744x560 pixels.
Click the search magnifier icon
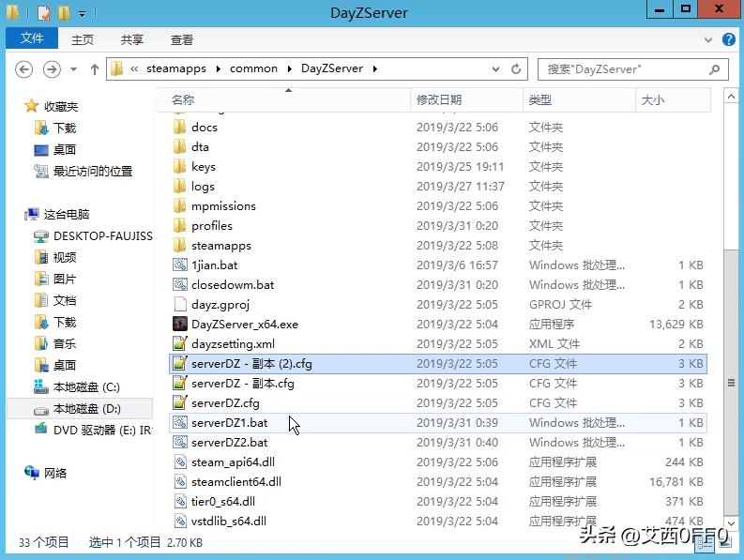[x=714, y=69]
